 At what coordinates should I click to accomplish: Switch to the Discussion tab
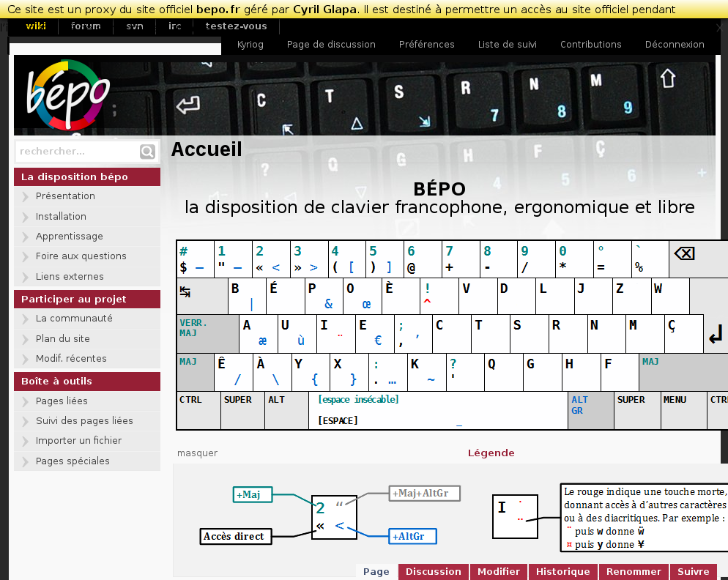click(x=434, y=572)
